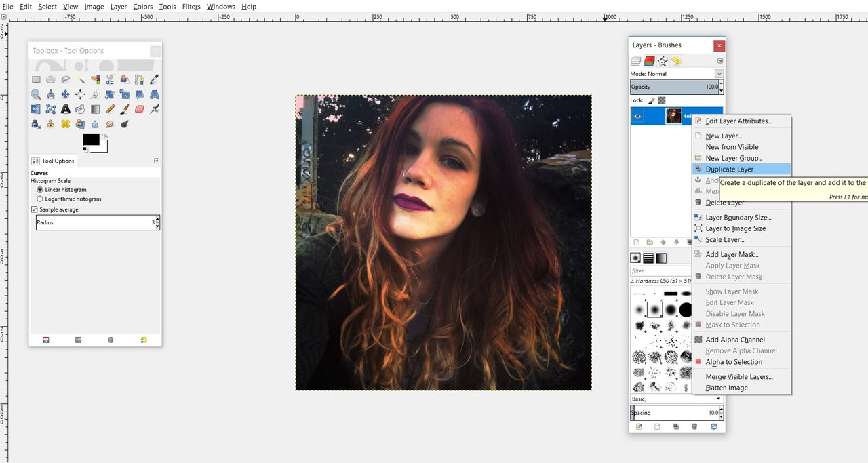The height and width of the screenshot is (463, 868).
Task: Click Flatten Image in the context menu
Action: pyautogui.click(x=727, y=388)
